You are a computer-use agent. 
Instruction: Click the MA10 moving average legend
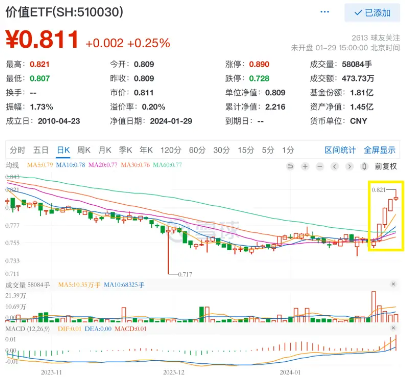70,165
